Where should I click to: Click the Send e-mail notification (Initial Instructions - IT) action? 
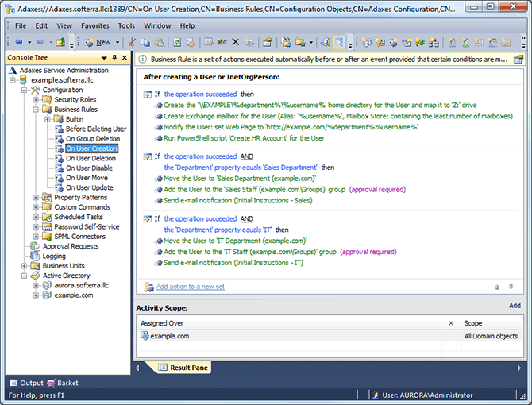coord(233,263)
